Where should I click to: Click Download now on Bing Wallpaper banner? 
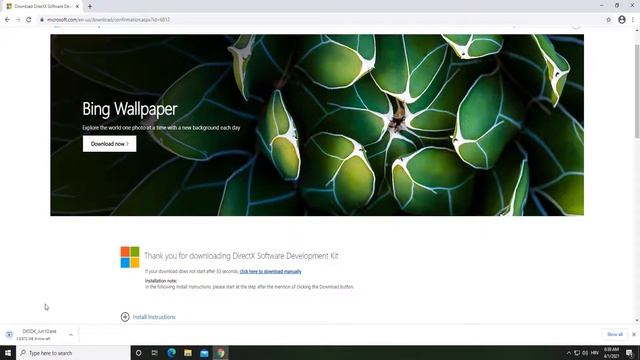click(109, 144)
